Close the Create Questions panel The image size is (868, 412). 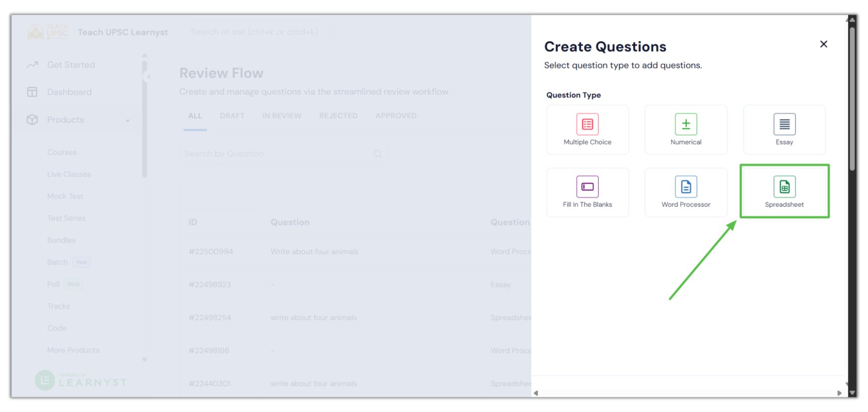[824, 44]
